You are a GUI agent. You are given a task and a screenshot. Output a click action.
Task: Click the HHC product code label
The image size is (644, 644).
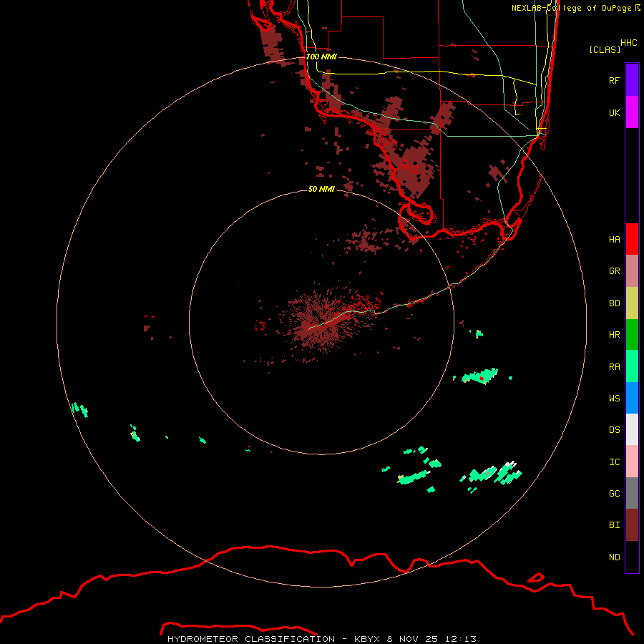[x=628, y=43]
